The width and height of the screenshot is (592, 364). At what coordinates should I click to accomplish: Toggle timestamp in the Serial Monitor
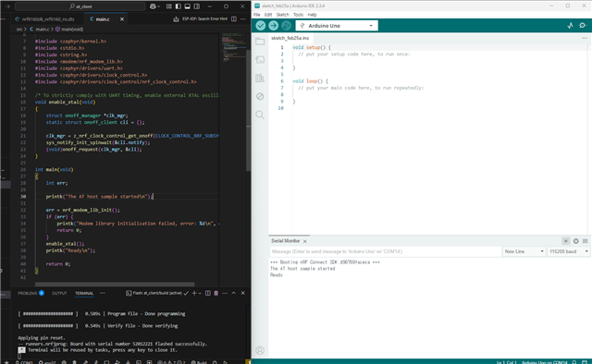coord(575,241)
